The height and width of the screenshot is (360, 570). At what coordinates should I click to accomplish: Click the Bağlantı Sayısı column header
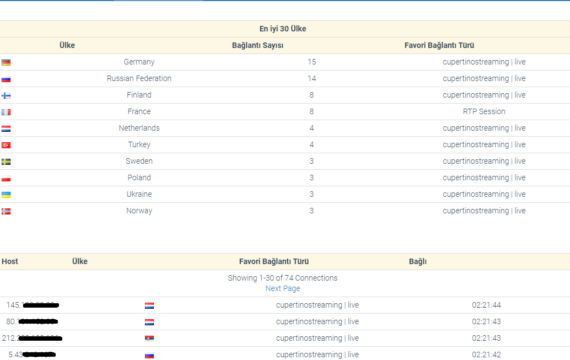click(x=258, y=45)
